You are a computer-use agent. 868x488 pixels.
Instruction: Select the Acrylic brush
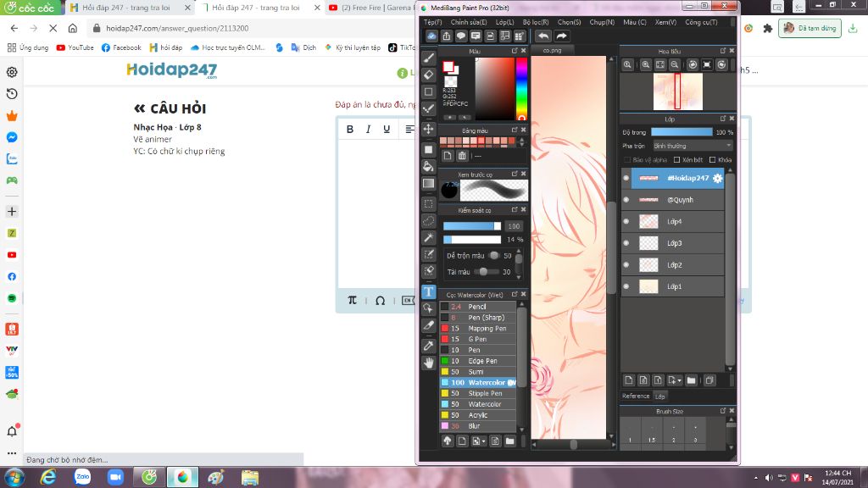(478, 415)
